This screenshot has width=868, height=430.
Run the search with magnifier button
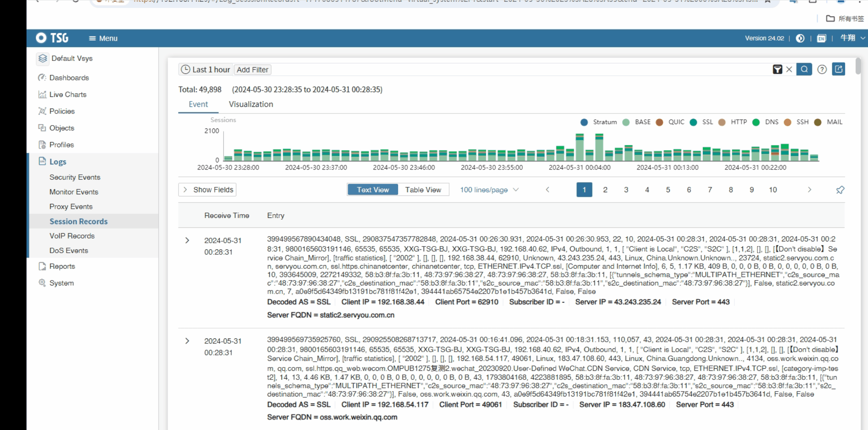804,70
